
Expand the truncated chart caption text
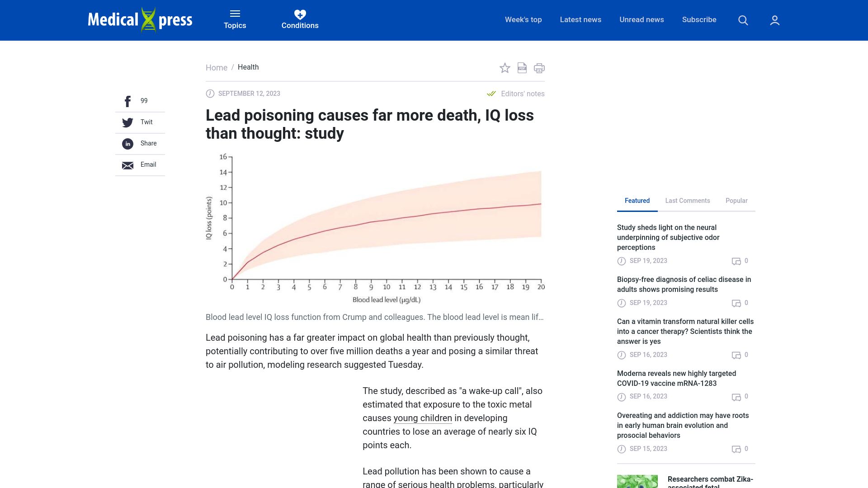point(375,317)
